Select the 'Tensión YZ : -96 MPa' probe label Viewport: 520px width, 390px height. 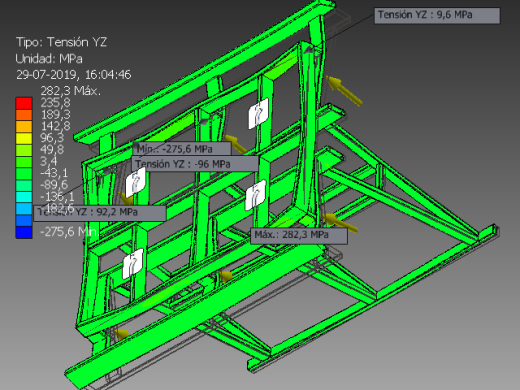(x=195, y=164)
